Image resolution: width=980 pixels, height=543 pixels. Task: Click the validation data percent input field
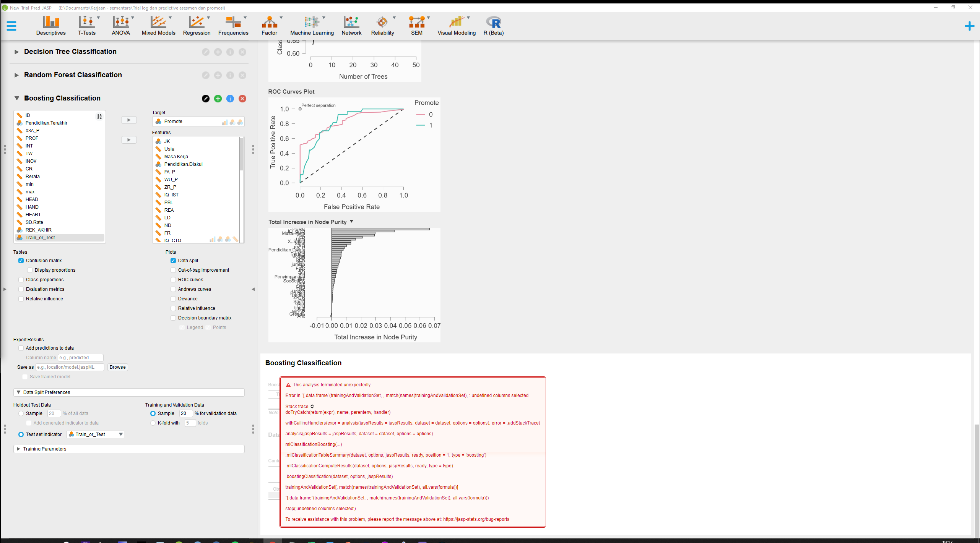tap(185, 413)
